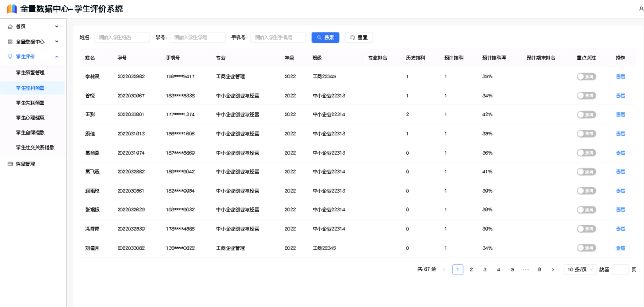Open the user profile icon at top right
The width and height of the screenshot is (644, 307).
[x=641, y=9]
